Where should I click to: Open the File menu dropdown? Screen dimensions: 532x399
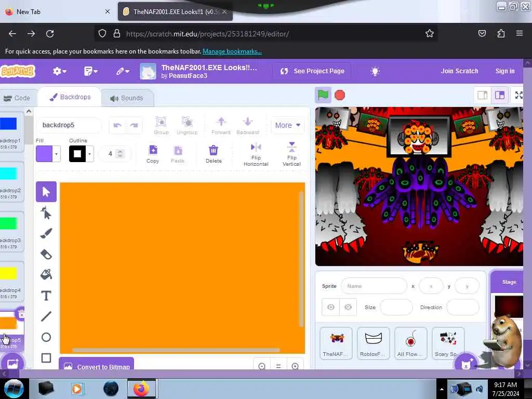[90, 71]
